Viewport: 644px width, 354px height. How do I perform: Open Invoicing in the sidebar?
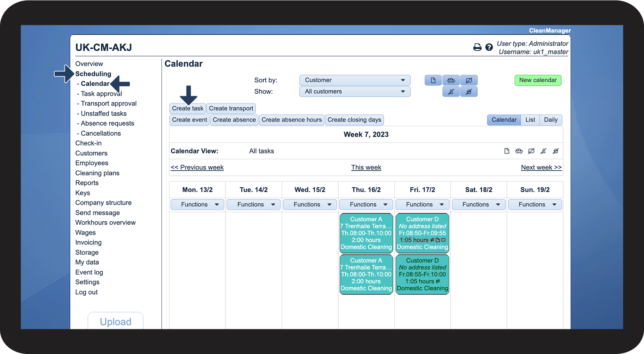pos(89,242)
